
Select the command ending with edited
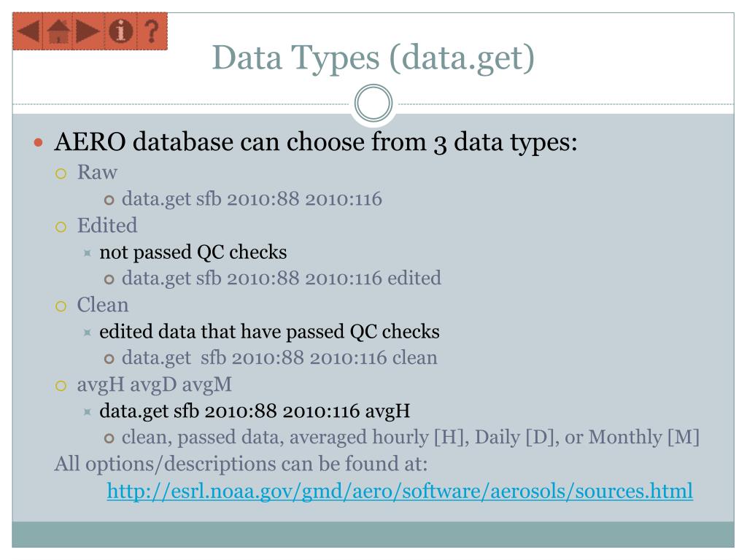(282, 278)
